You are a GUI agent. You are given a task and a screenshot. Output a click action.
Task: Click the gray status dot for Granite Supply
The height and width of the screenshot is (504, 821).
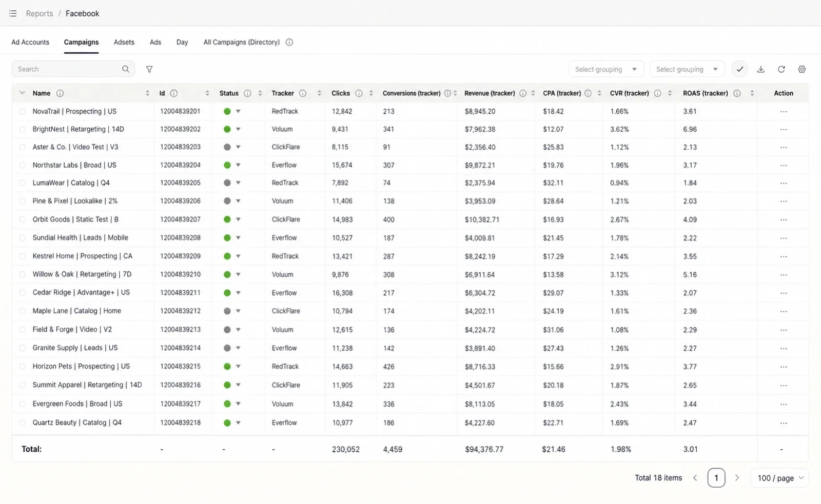227,348
